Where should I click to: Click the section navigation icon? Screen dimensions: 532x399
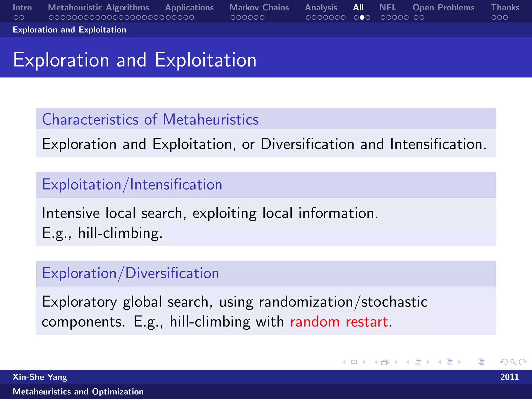coord(450,362)
